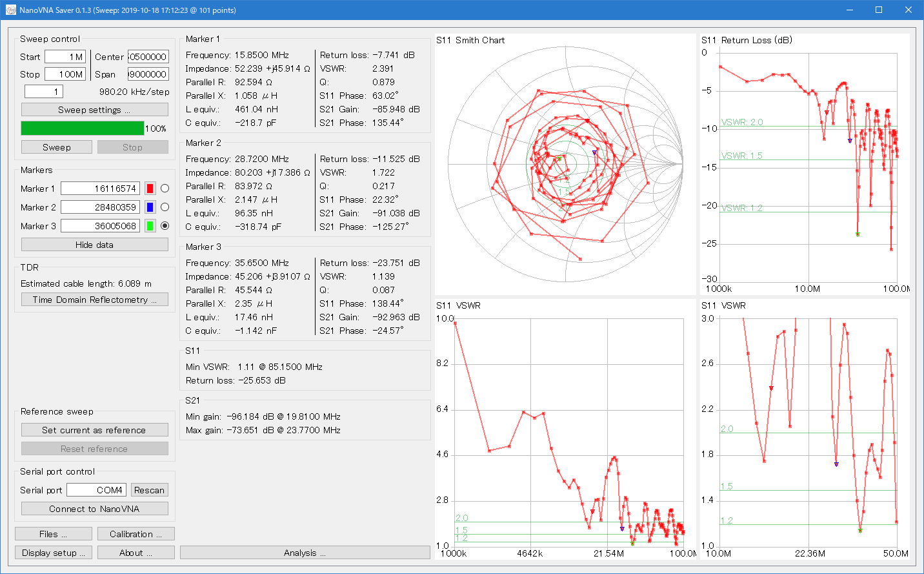Open the Files dialog
924x574 pixels.
click(53, 534)
